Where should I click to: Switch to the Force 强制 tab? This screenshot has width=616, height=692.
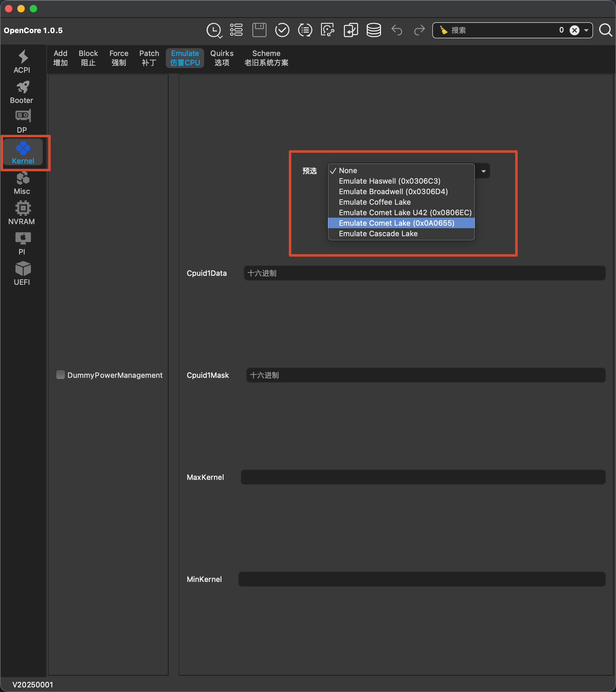tap(119, 58)
